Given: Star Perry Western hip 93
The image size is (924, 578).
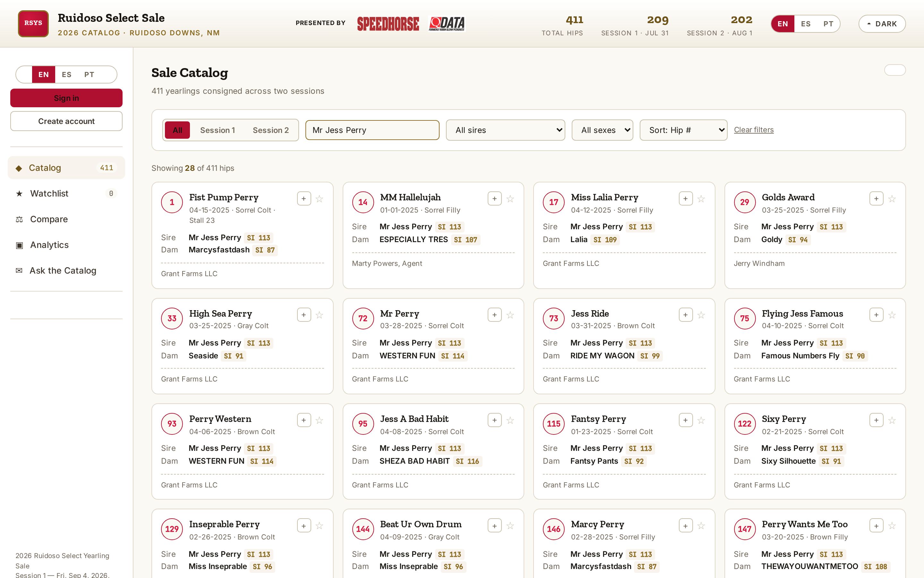Looking at the screenshot, I should (x=319, y=421).
